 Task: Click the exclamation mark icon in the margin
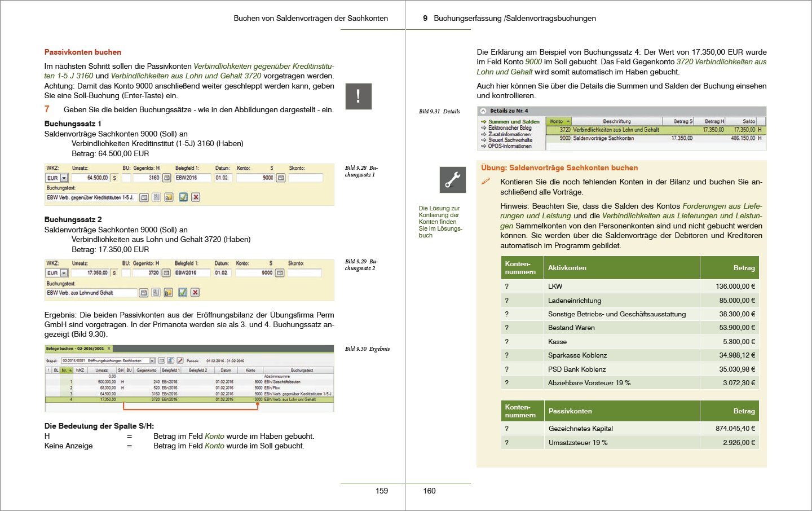point(358,96)
